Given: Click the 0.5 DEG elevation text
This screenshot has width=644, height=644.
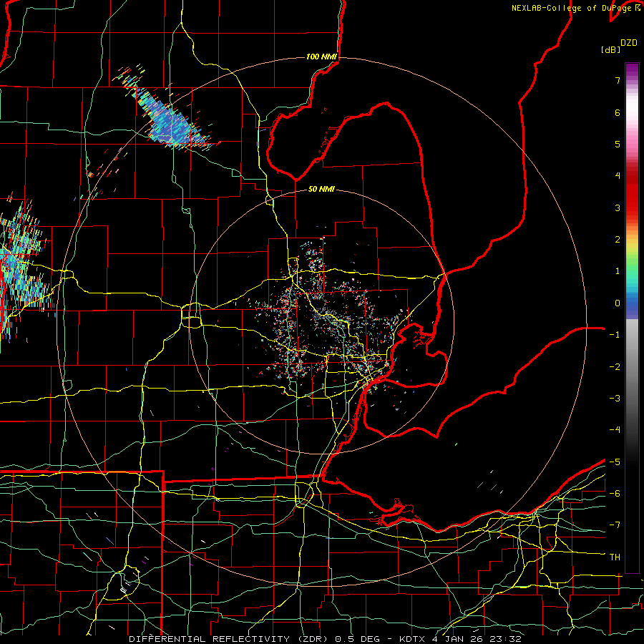Looking at the screenshot, I should 358,639.
